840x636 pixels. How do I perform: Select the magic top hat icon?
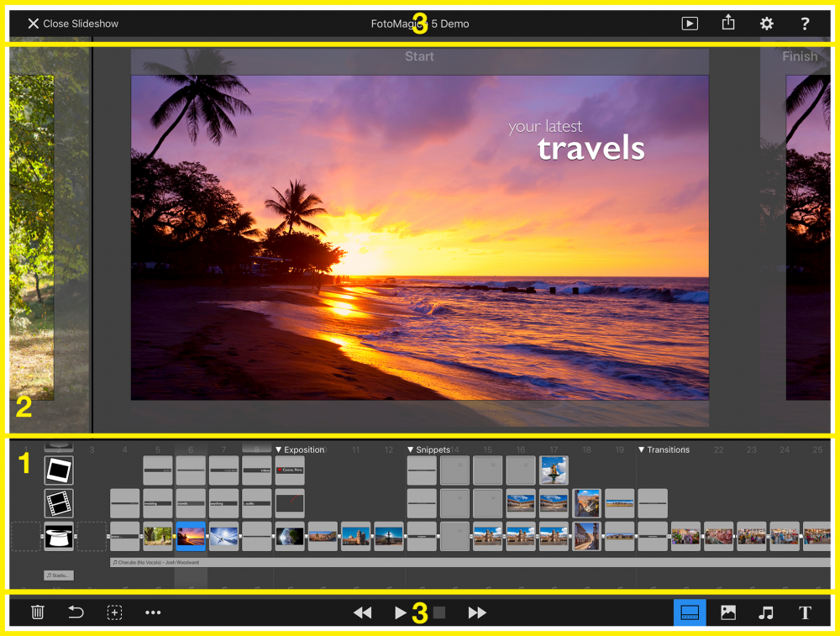click(59, 536)
